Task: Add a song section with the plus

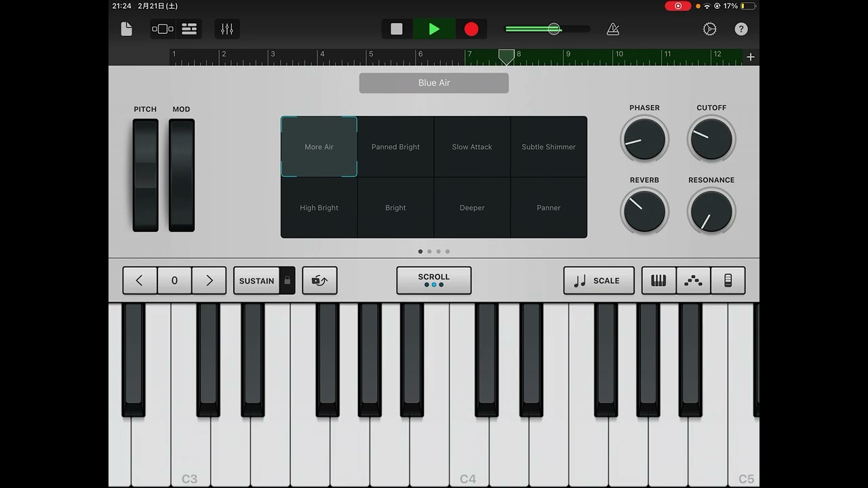Action: click(x=751, y=57)
